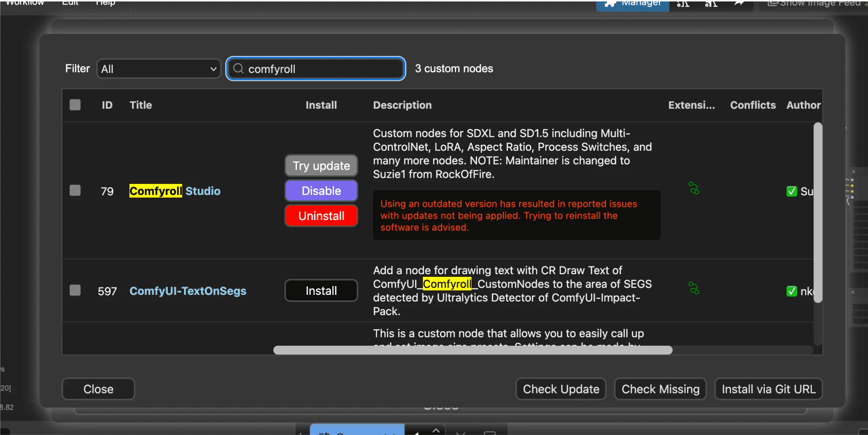
Task: Sort by the Install column header
Action: tap(321, 105)
